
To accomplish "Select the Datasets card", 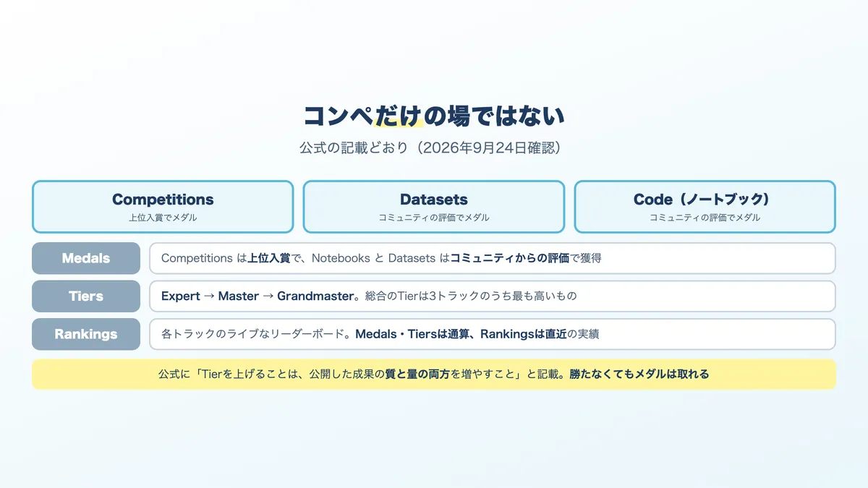I will 434,207.
